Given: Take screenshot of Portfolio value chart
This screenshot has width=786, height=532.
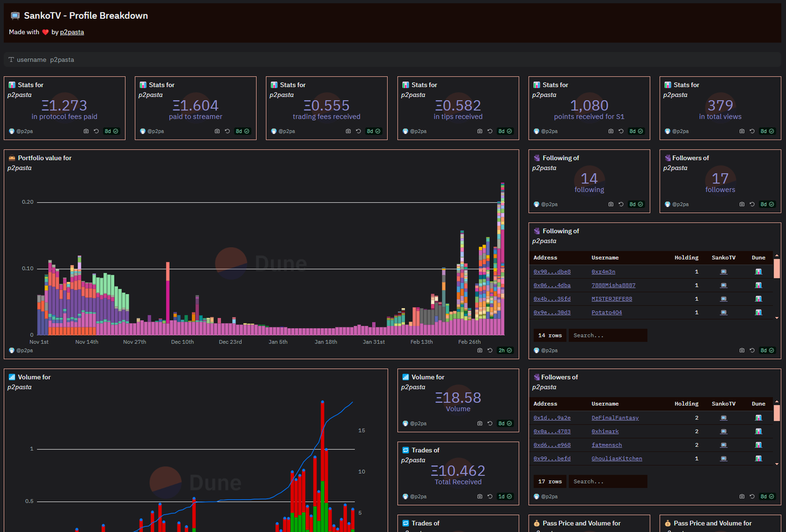Looking at the screenshot, I should 480,351.
